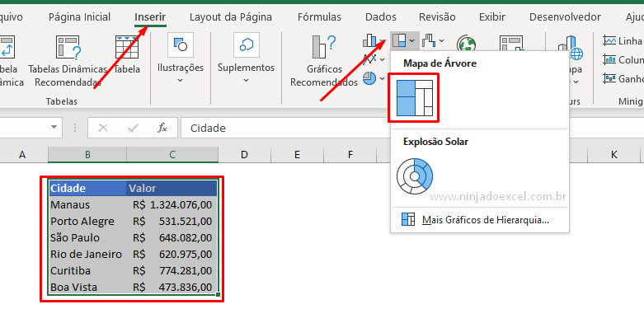Click the Valor header cell
644x309 pixels.
[172, 189]
